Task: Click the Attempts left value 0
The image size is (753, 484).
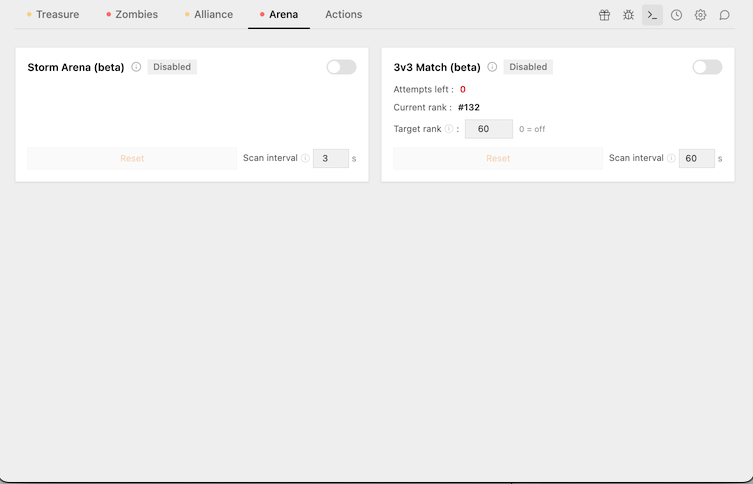Action: point(462,89)
